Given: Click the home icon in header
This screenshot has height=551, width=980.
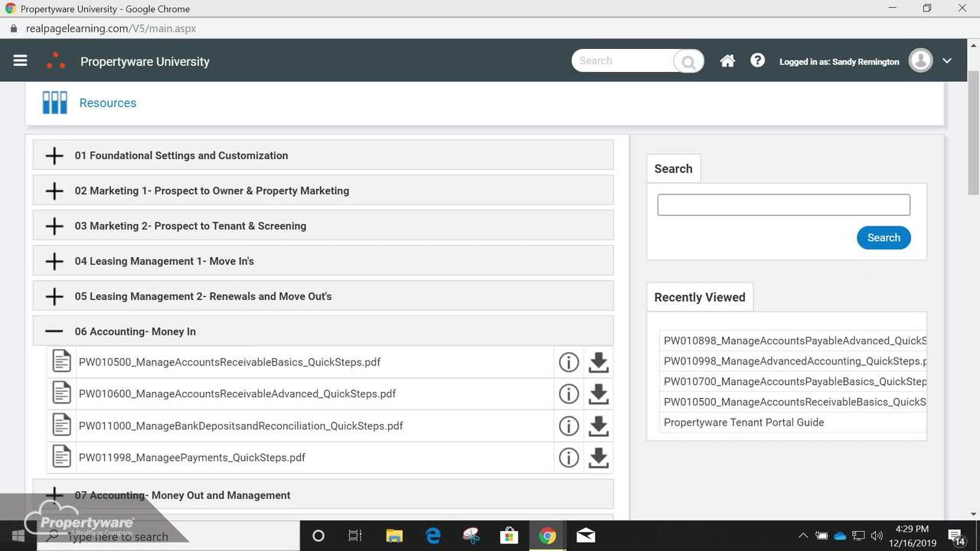Looking at the screenshot, I should (727, 60).
